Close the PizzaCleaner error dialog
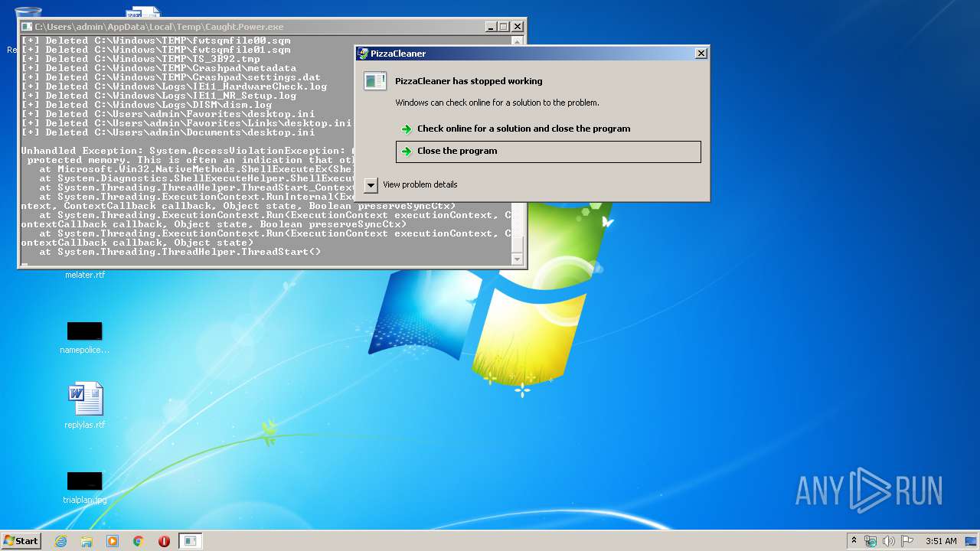 (701, 54)
